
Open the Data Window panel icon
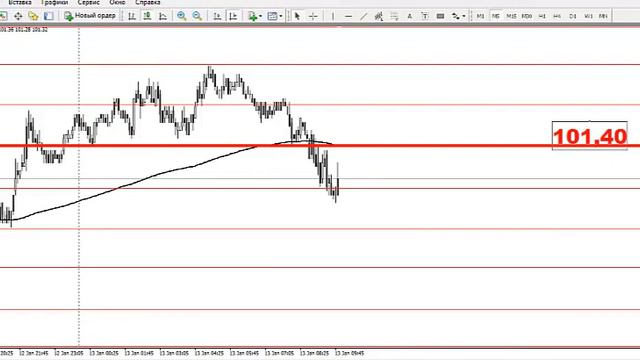18,16
